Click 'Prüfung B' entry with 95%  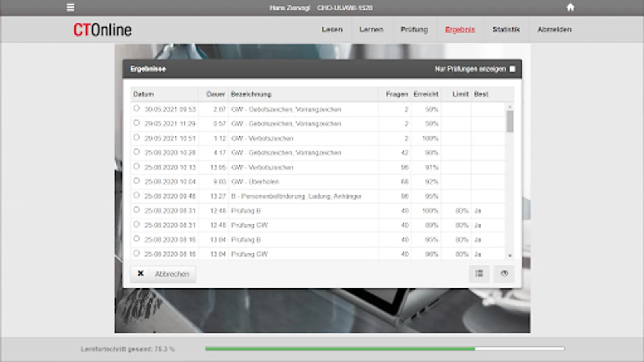[x=246, y=240]
